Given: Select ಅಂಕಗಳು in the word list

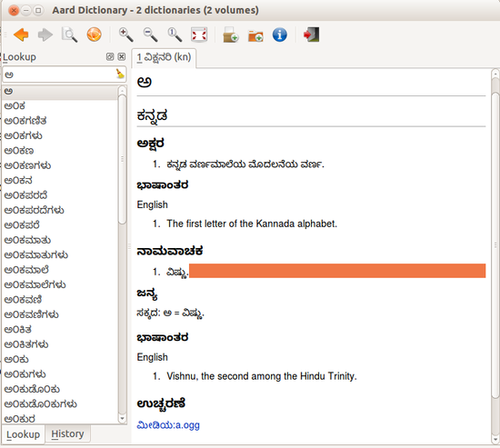Looking at the screenshot, I should tap(60, 135).
